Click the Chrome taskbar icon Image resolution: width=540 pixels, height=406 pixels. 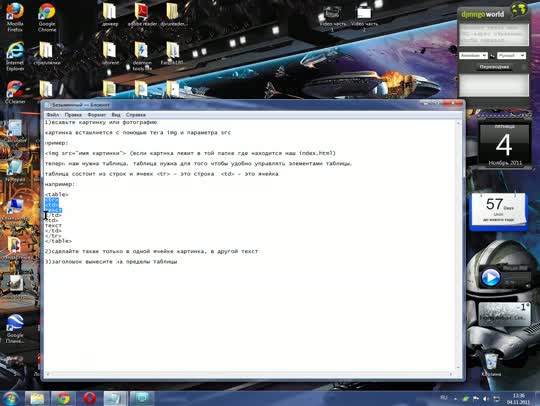click(x=63, y=399)
